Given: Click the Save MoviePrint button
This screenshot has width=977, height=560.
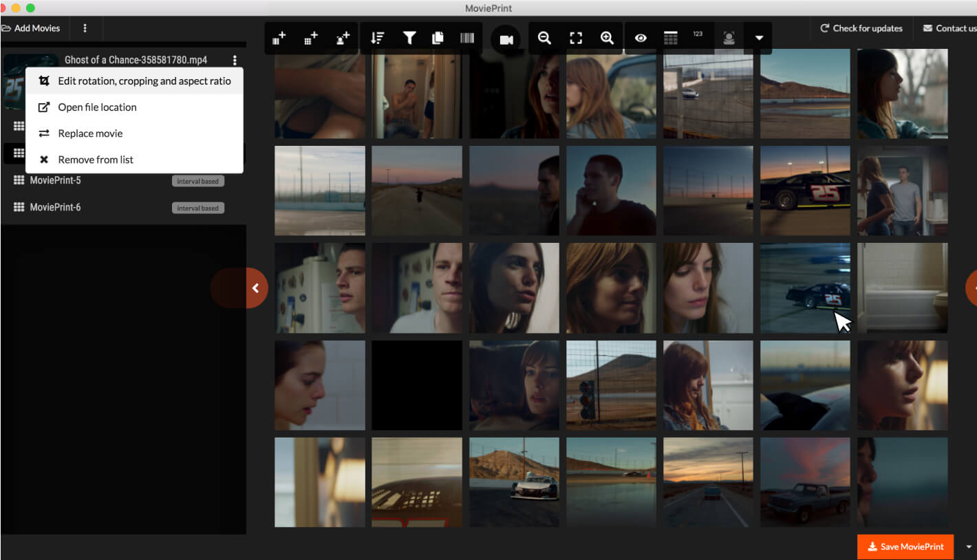Looking at the screenshot, I should tap(905, 547).
